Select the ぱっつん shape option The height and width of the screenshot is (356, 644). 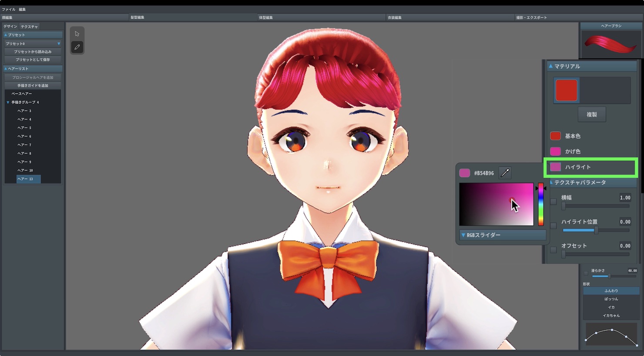(611, 299)
